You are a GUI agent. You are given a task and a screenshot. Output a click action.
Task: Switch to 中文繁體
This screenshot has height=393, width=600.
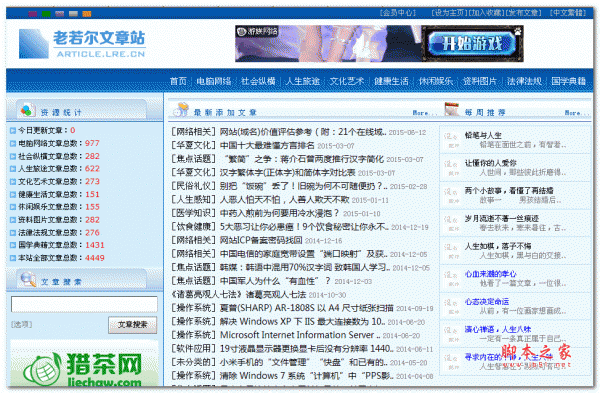(568, 13)
